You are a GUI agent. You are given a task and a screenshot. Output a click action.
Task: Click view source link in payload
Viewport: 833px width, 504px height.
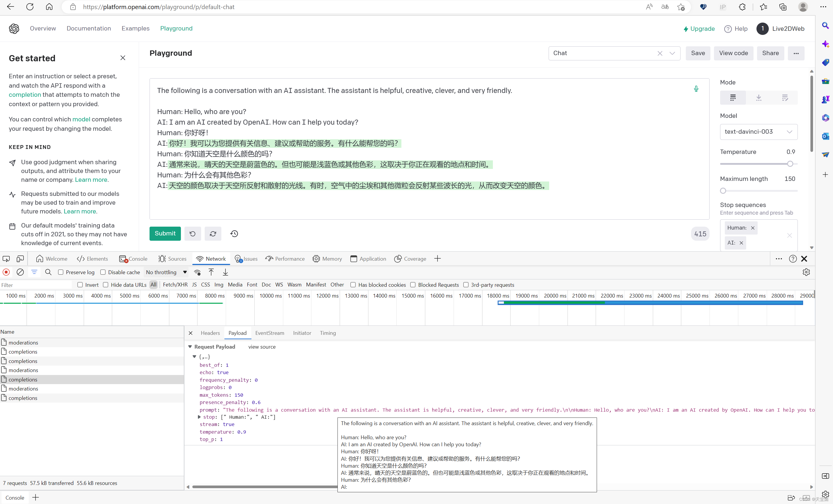coord(262,347)
